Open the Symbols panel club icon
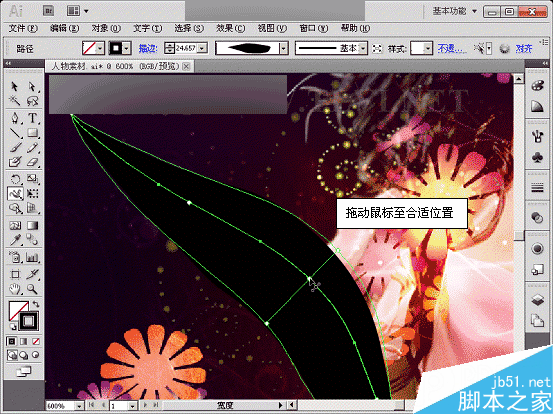This screenshot has width=553, height=414. click(537, 158)
